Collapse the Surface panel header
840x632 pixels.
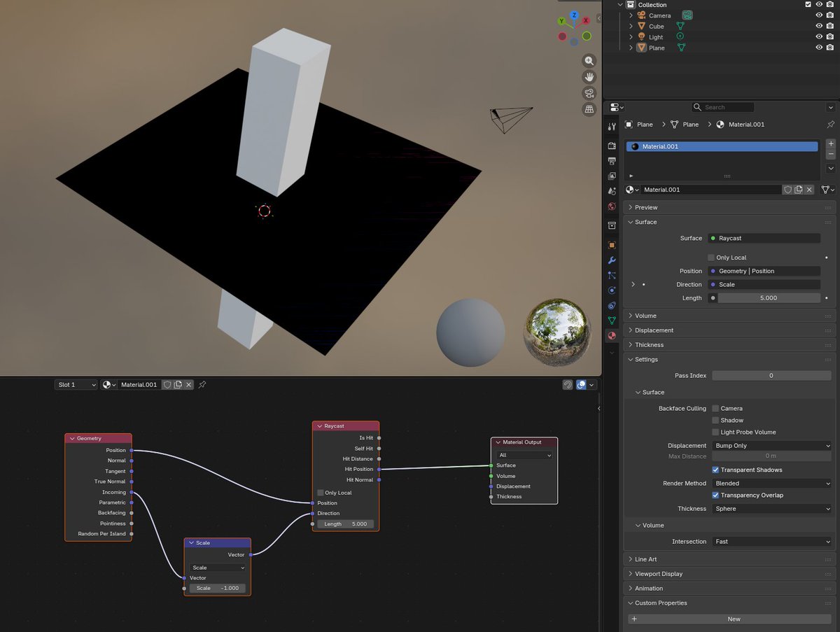coord(729,222)
